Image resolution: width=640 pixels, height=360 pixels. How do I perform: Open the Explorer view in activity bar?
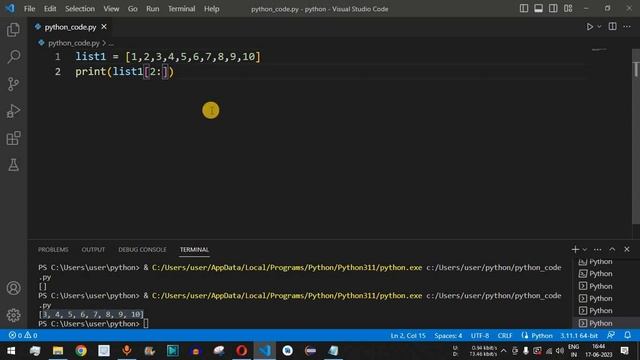(x=13, y=30)
